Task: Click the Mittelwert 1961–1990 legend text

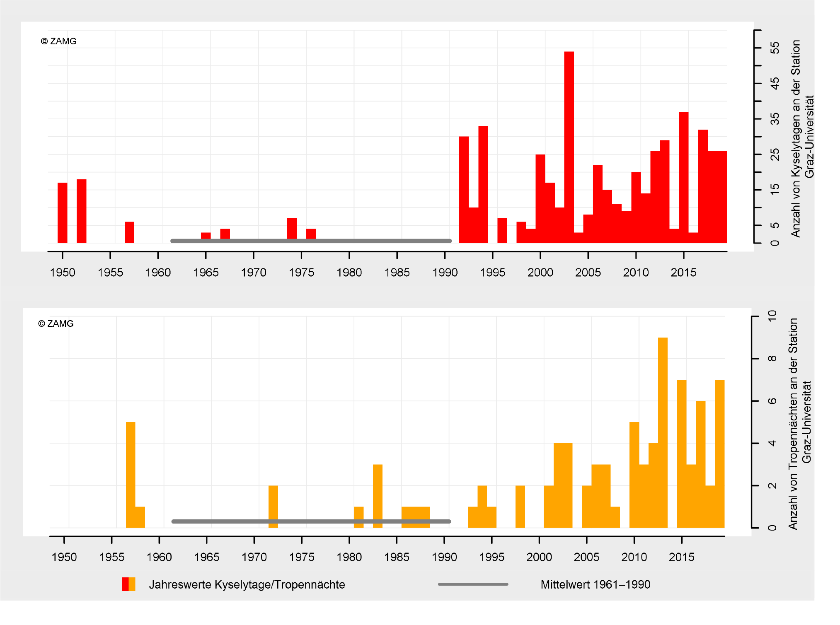Action: click(595, 584)
